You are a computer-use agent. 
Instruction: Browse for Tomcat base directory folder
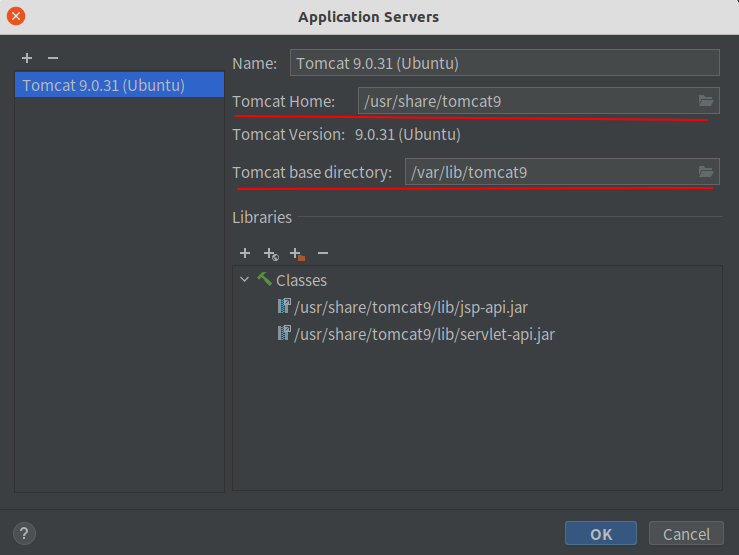(x=706, y=172)
